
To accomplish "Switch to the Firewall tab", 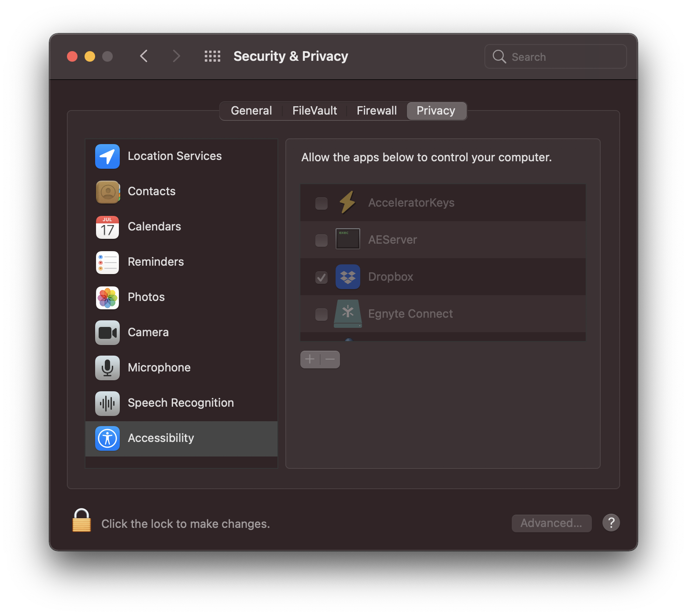I will point(377,111).
